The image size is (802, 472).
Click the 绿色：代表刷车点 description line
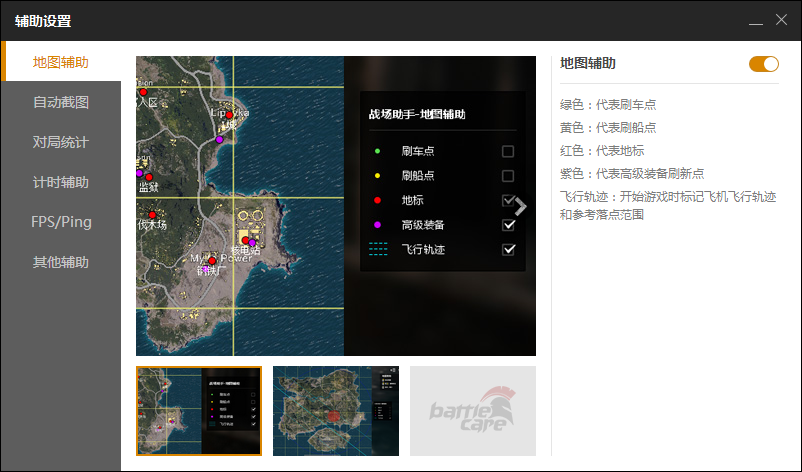[608, 105]
